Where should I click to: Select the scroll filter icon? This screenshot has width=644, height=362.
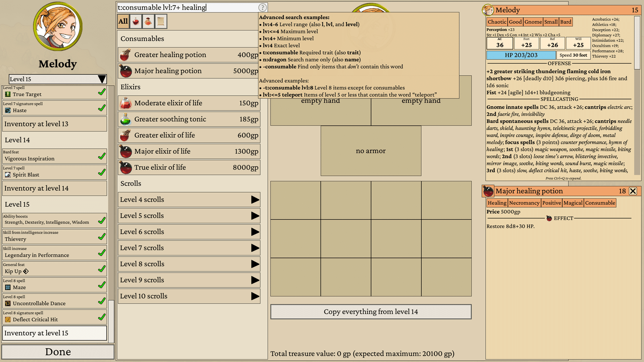click(161, 22)
